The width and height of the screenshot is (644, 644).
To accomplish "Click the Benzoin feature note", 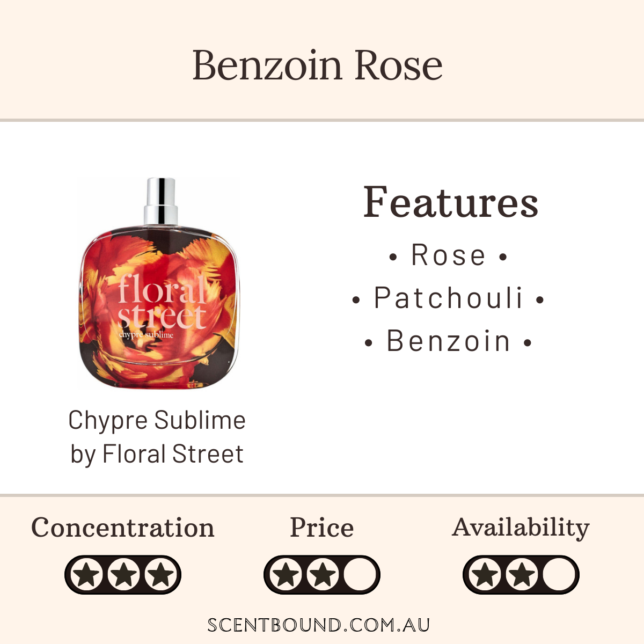I will pyautogui.click(x=448, y=341).
